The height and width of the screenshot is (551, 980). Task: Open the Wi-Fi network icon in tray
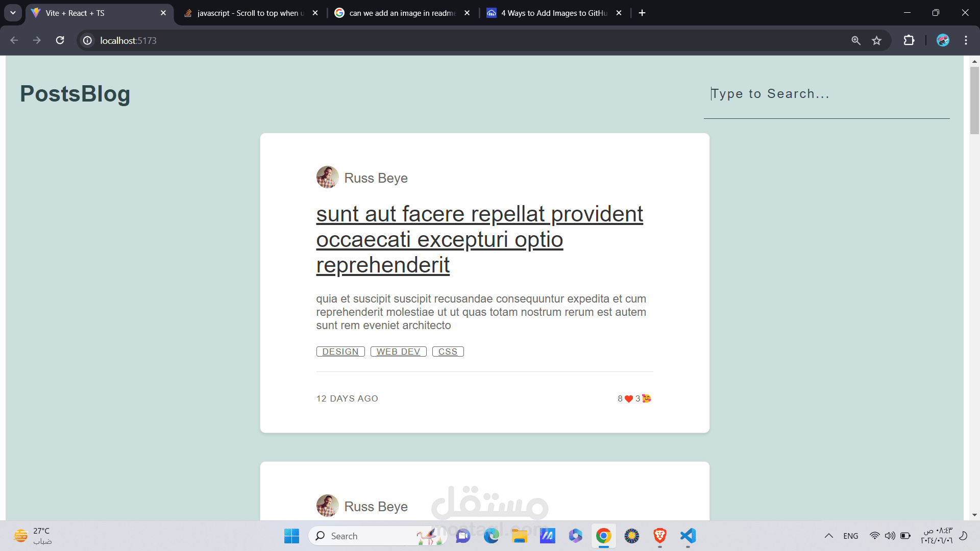(x=875, y=536)
